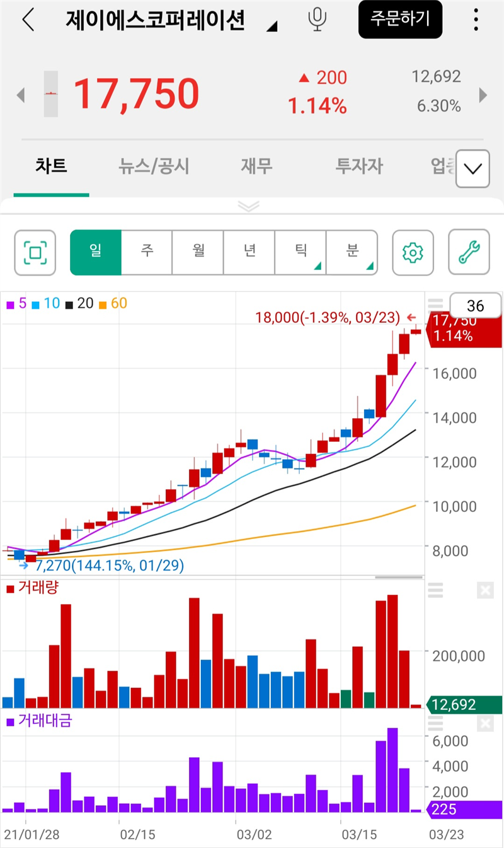Close the 거래대금 trading value panel
504x848 pixels.
coord(485,724)
